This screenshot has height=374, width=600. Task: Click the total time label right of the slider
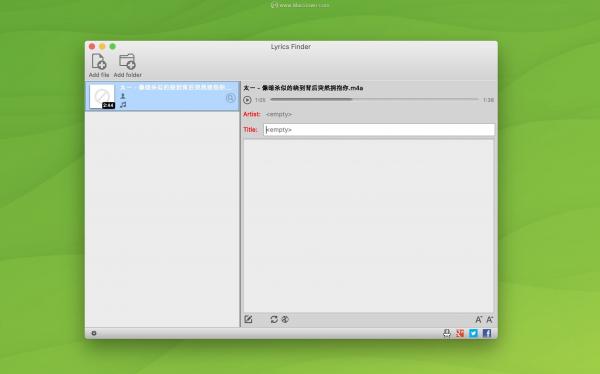click(488, 100)
